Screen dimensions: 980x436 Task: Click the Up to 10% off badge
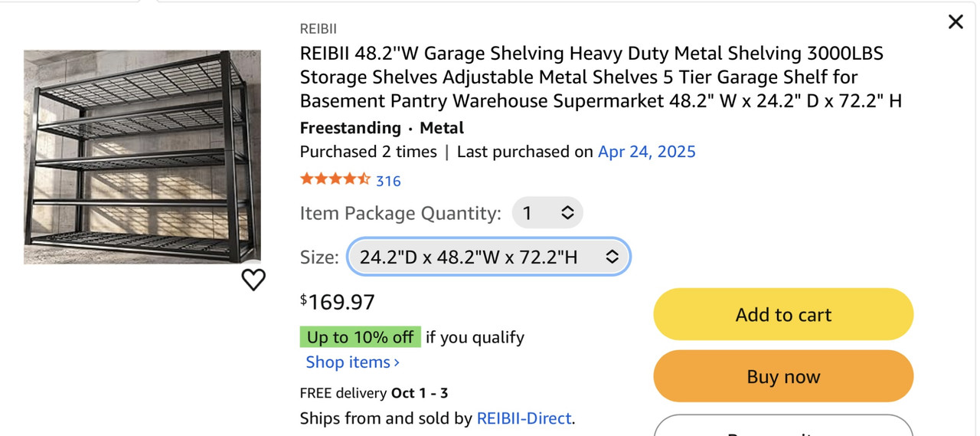pyautogui.click(x=360, y=337)
